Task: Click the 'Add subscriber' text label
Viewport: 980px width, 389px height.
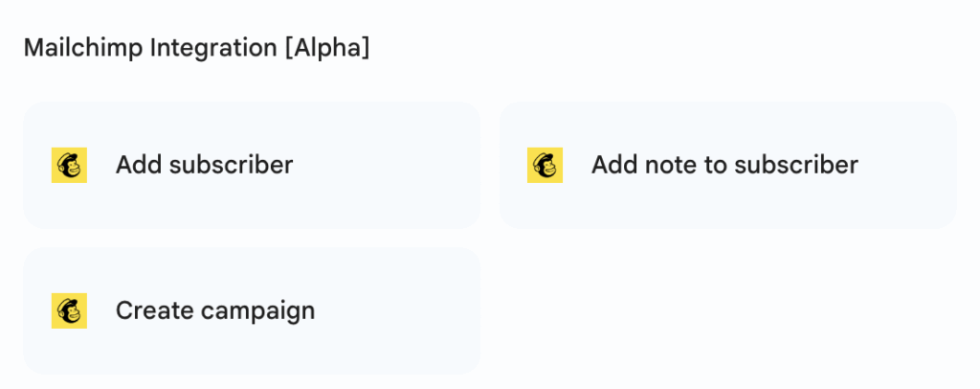Action: [x=204, y=165]
